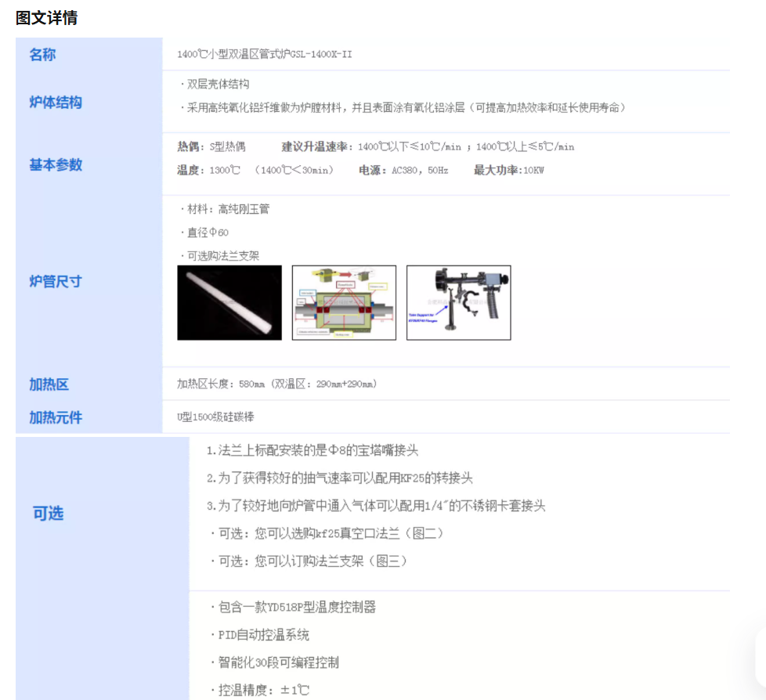Select the 名称 row header
Image resolution: width=766 pixels, height=700 pixels.
coord(43,55)
